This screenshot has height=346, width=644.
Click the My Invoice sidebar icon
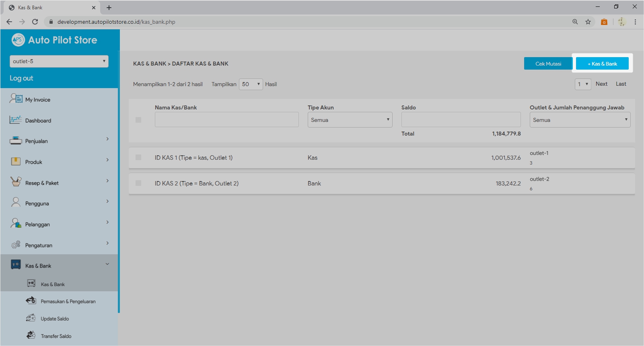pyautogui.click(x=16, y=99)
